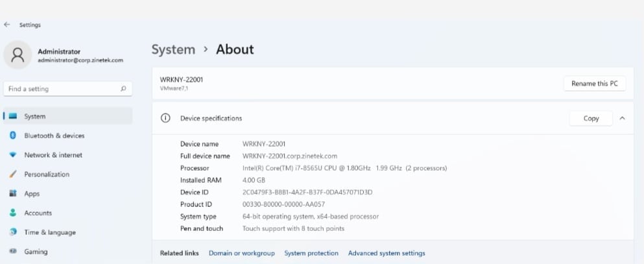Click the administrator@corp.zinetek.com email
644x264 pixels.
pyautogui.click(x=80, y=60)
